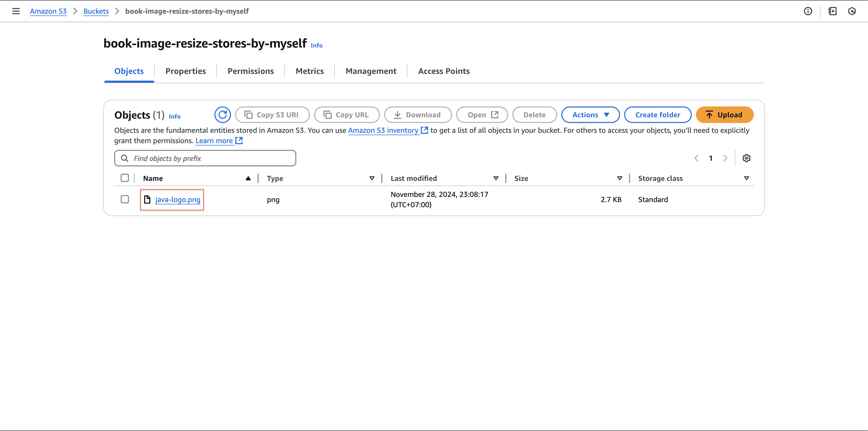Switch to the Properties tab
This screenshot has height=431, width=868.
tap(186, 71)
